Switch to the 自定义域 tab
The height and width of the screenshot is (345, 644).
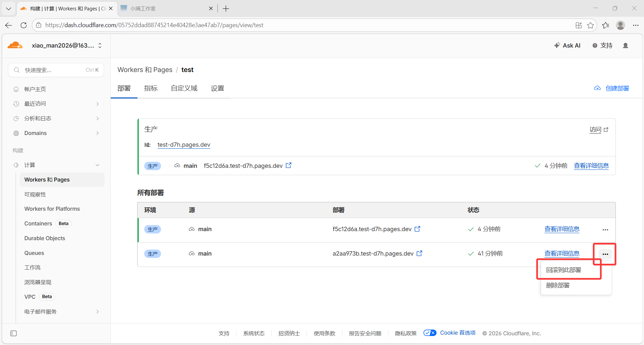click(184, 88)
